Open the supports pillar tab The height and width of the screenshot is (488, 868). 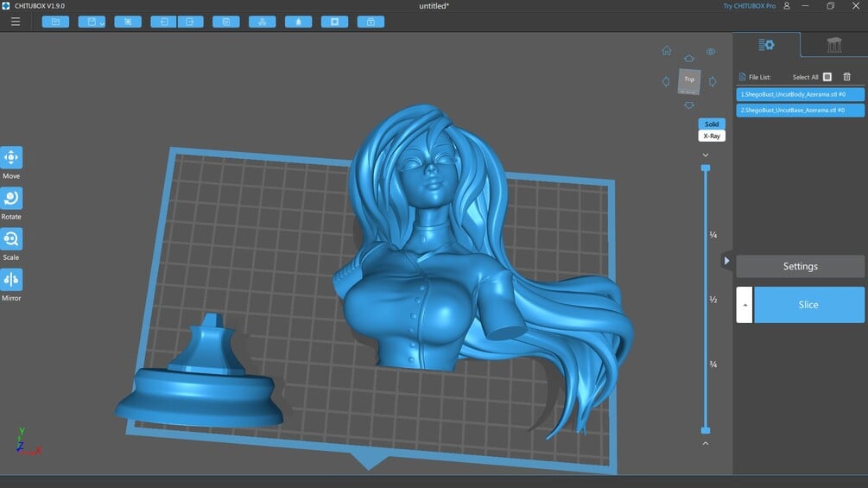click(x=834, y=45)
